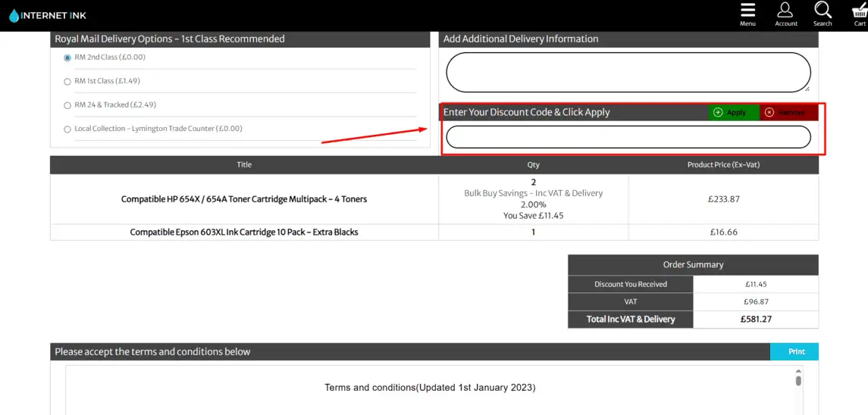The image size is (868, 415).
Task: Click the Royal Mail Delivery Options heading
Action: (x=169, y=39)
